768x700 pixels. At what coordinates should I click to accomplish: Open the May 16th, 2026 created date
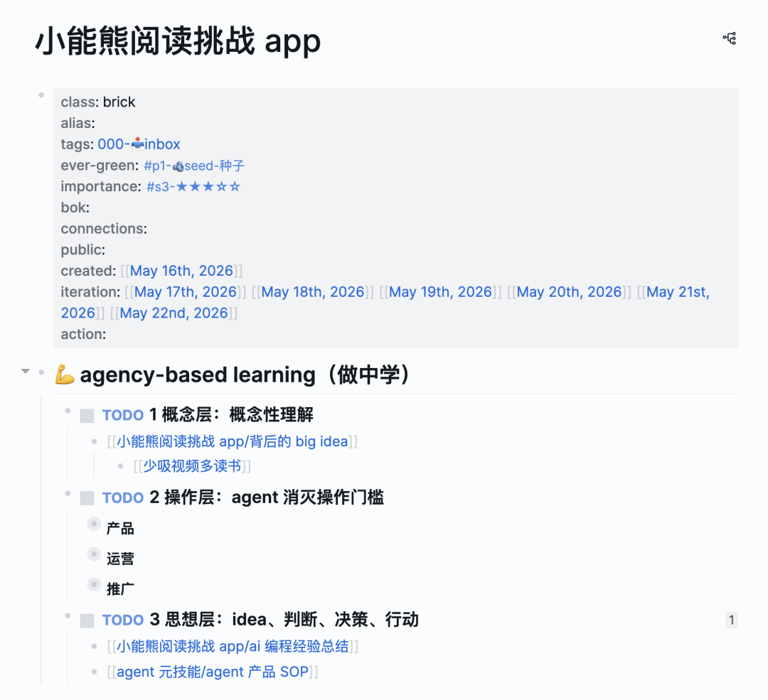click(181, 271)
